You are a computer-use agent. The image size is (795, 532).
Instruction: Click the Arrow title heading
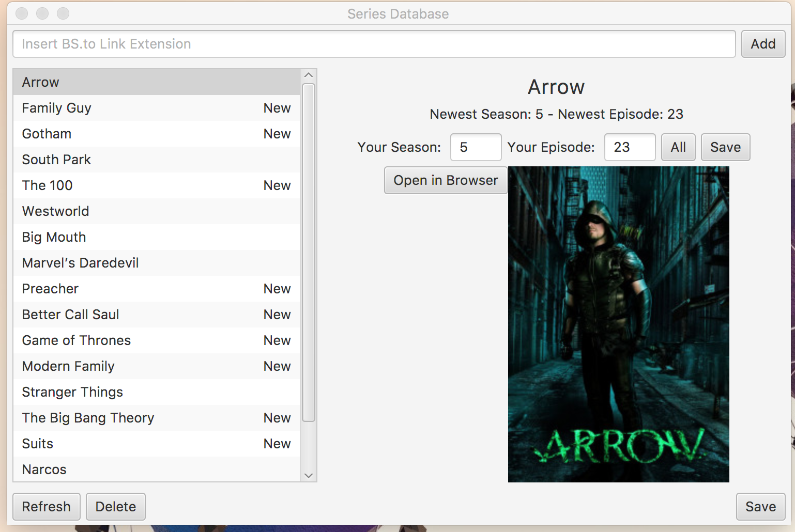click(556, 87)
